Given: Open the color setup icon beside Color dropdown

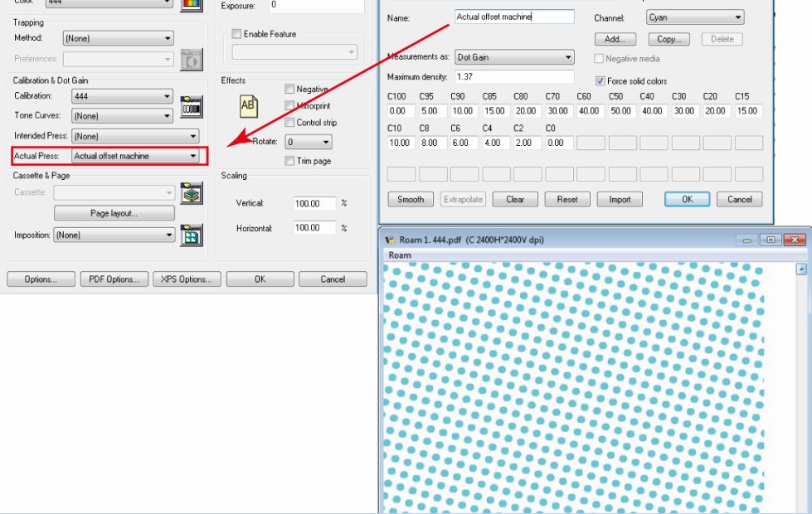Looking at the screenshot, I should (x=191, y=5).
